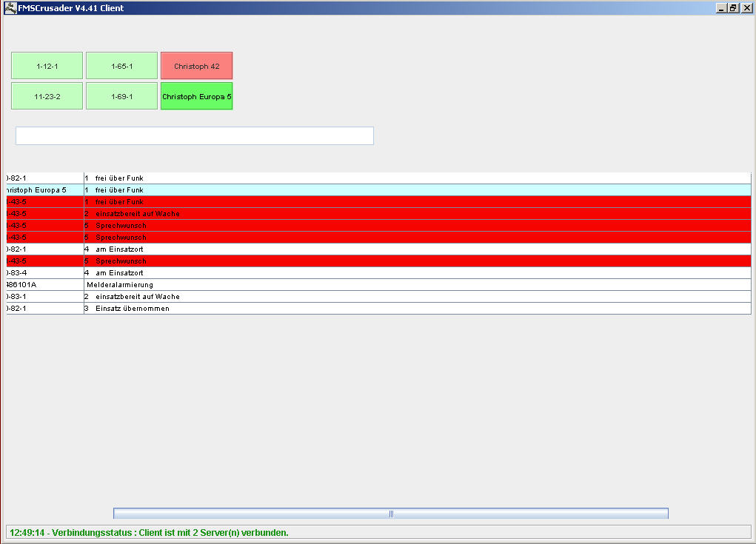Click the green Christoph Europa 5 button
756x544 pixels.
click(x=196, y=96)
